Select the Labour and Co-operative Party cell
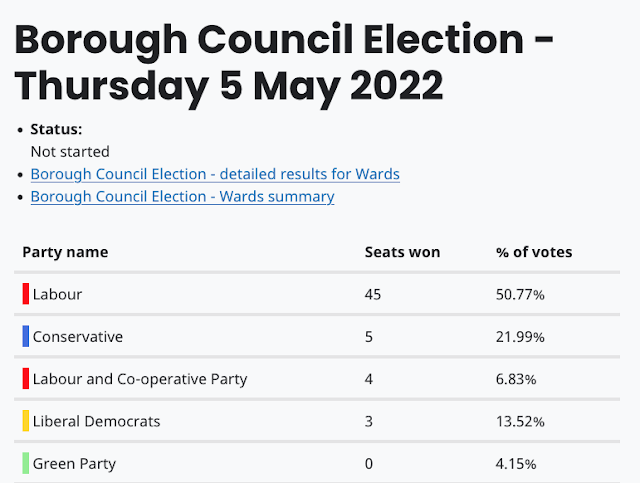The image size is (640, 483). pos(140,379)
